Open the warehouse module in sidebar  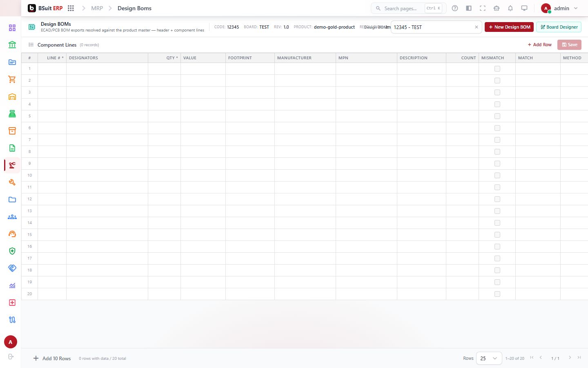tap(12, 96)
